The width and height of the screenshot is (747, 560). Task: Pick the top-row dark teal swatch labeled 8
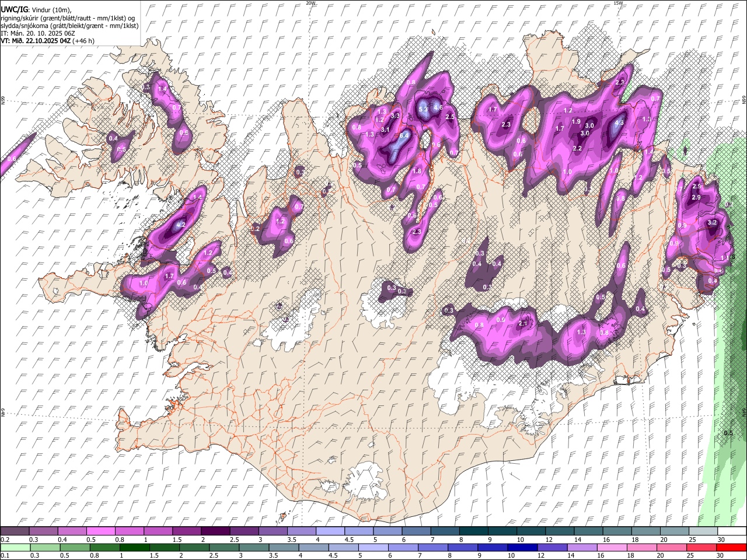coord(474,531)
